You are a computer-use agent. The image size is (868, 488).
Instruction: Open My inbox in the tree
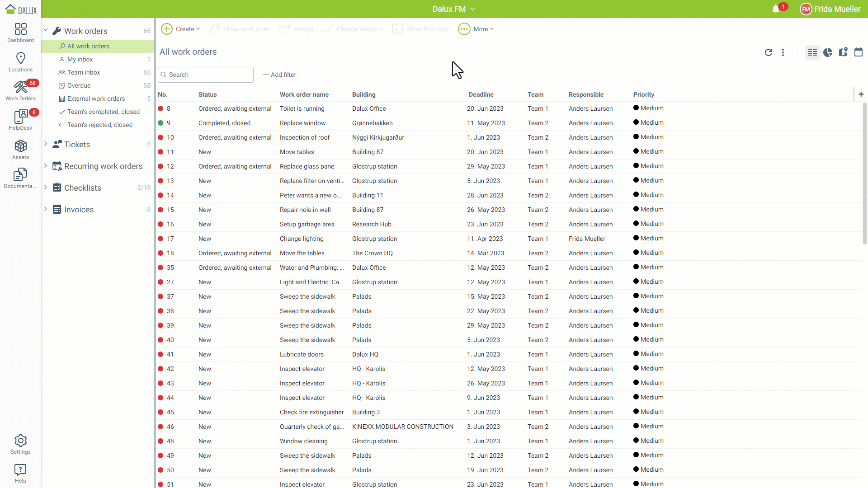pos(80,59)
